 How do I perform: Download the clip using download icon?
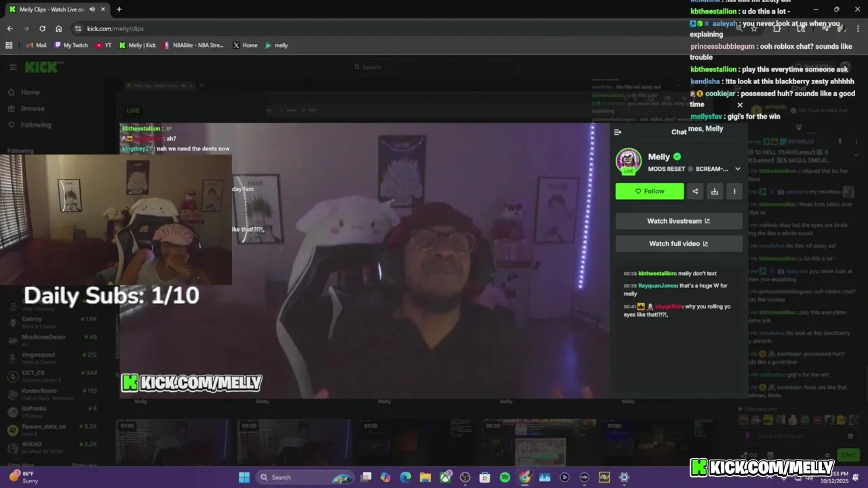point(715,191)
